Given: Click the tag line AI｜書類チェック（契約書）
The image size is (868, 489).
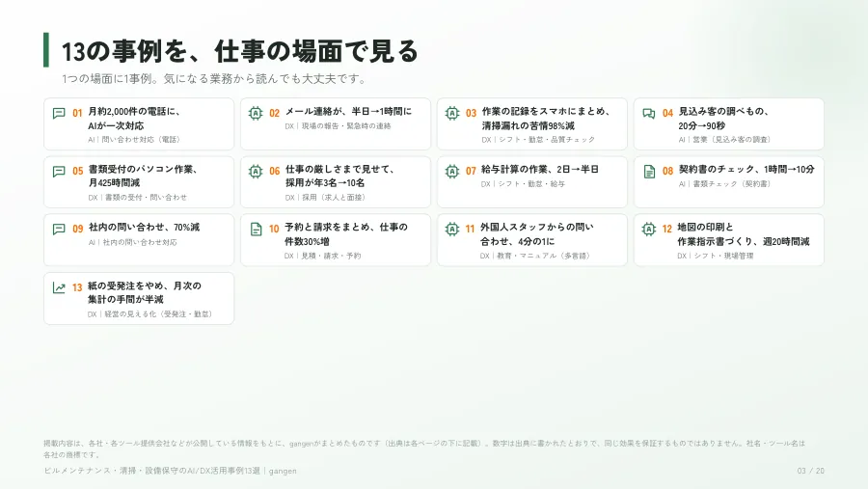Looking at the screenshot, I should click(x=724, y=184).
